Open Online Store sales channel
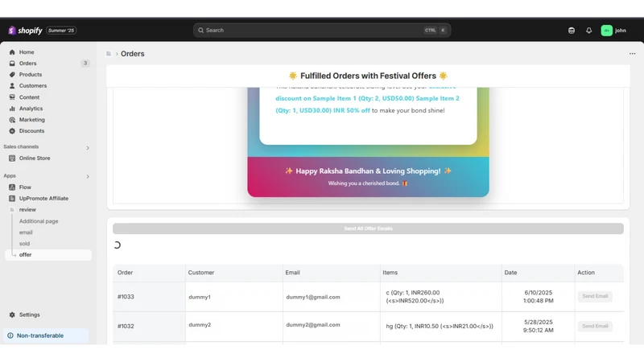The height and width of the screenshot is (362, 644). [x=35, y=158]
